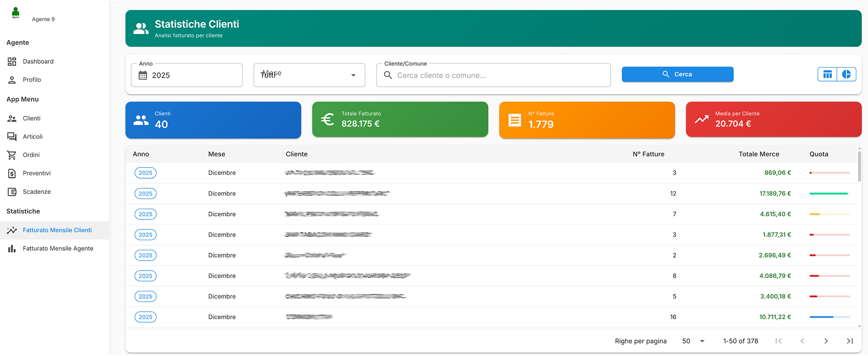Open Profilo page in sidebar

coord(32,80)
